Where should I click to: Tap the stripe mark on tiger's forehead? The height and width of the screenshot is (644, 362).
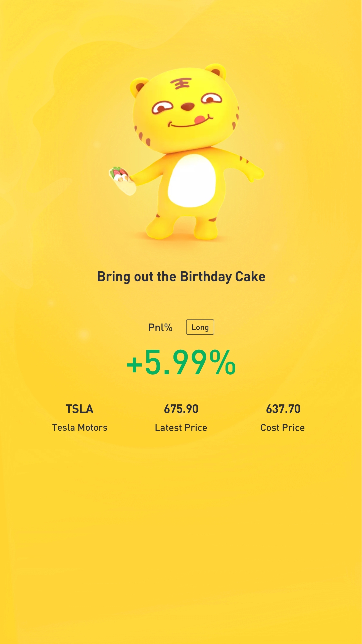180,84
